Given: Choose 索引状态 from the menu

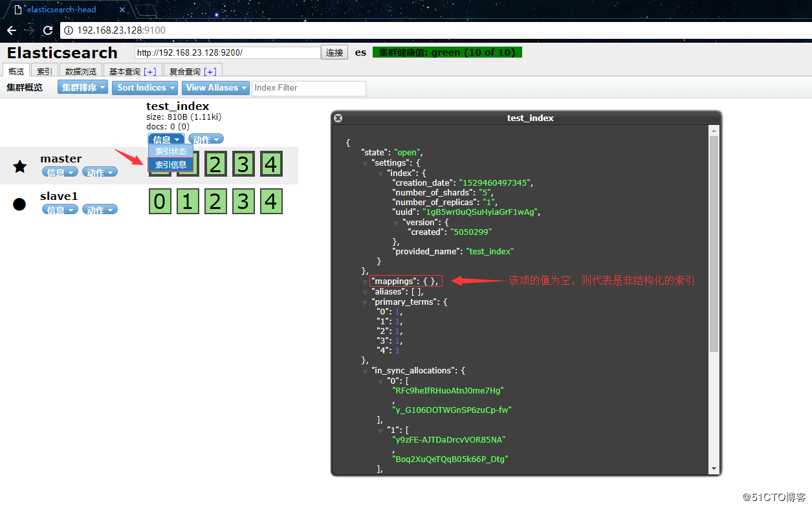Looking at the screenshot, I should [171, 151].
